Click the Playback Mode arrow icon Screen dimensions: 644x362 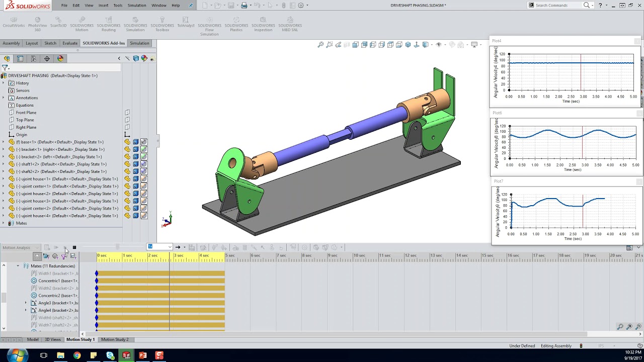click(178, 247)
